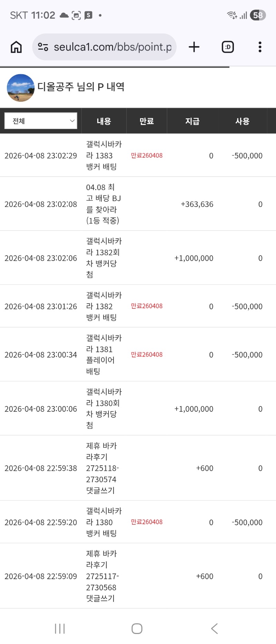Screen dimensions: 276x644
Task: Tap the Android home navigation button
Action: 137,628
